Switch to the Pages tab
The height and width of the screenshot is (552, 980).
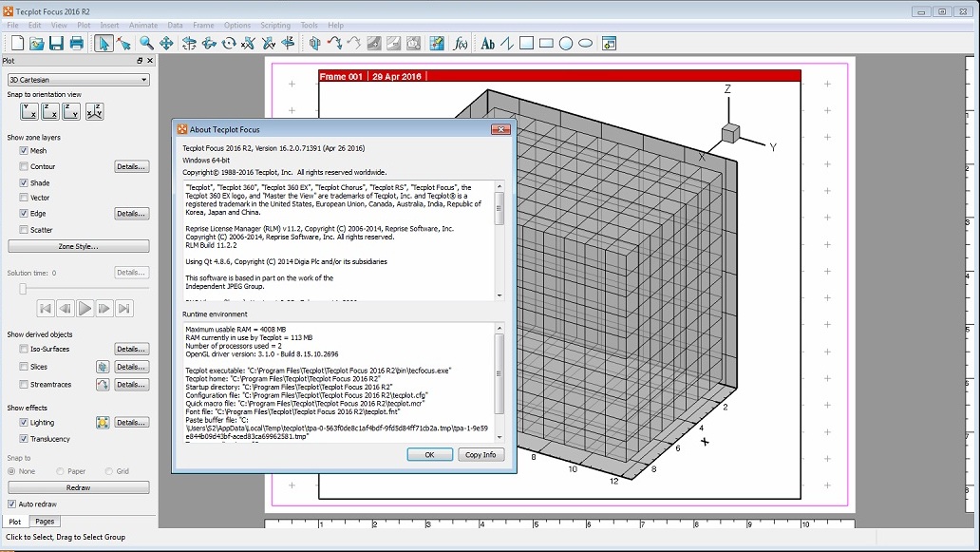click(x=45, y=522)
